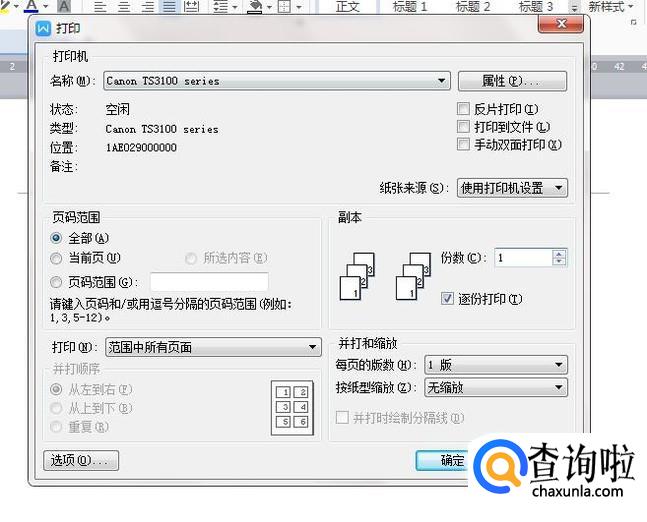Click the line spacing icon

click(220, 6)
